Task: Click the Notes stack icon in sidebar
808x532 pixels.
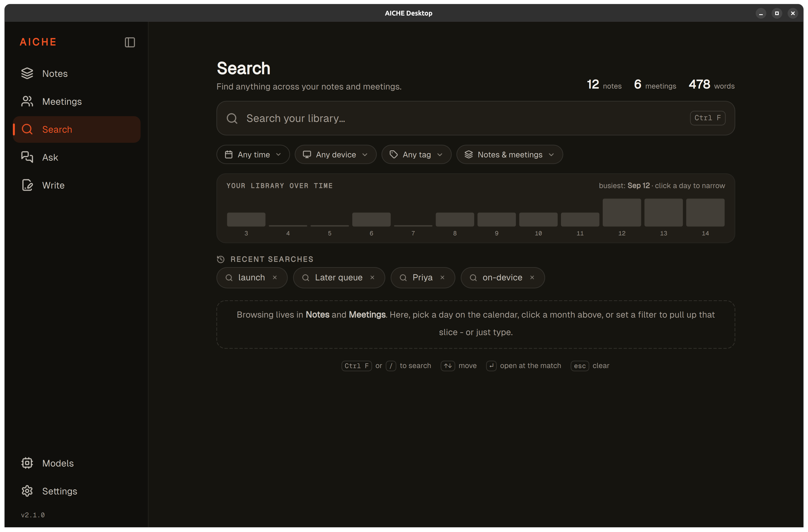Action: [x=27, y=74]
